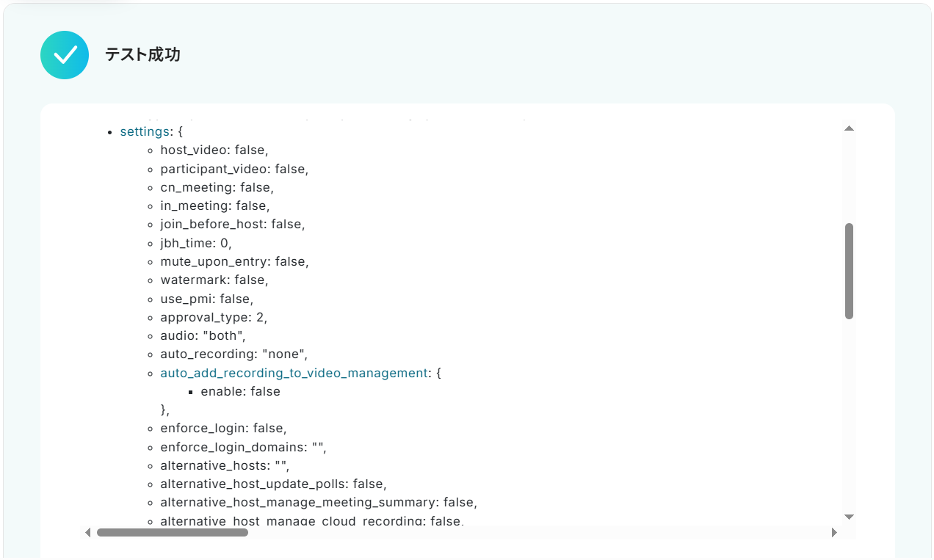Viewport: 934px width, 560px height.
Task: Click the jbh_time: 0 entry
Action: pyautogui.click(x=196, y=243)
